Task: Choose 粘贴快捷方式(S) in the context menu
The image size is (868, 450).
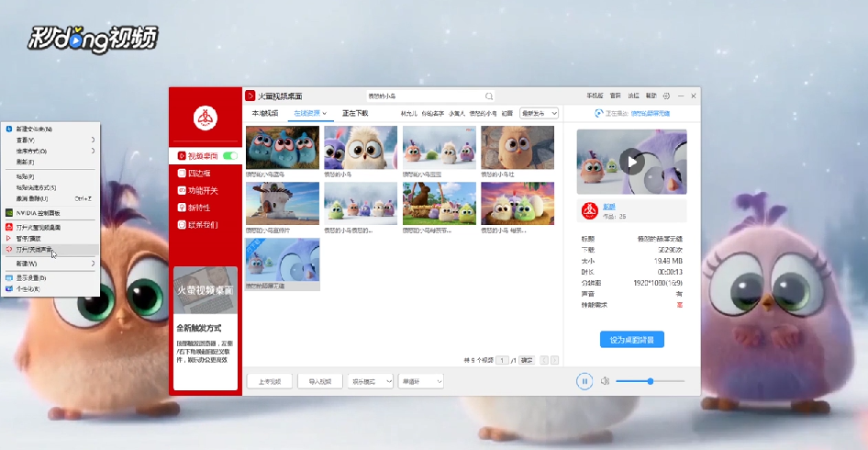Action: [x=50, y=188]
